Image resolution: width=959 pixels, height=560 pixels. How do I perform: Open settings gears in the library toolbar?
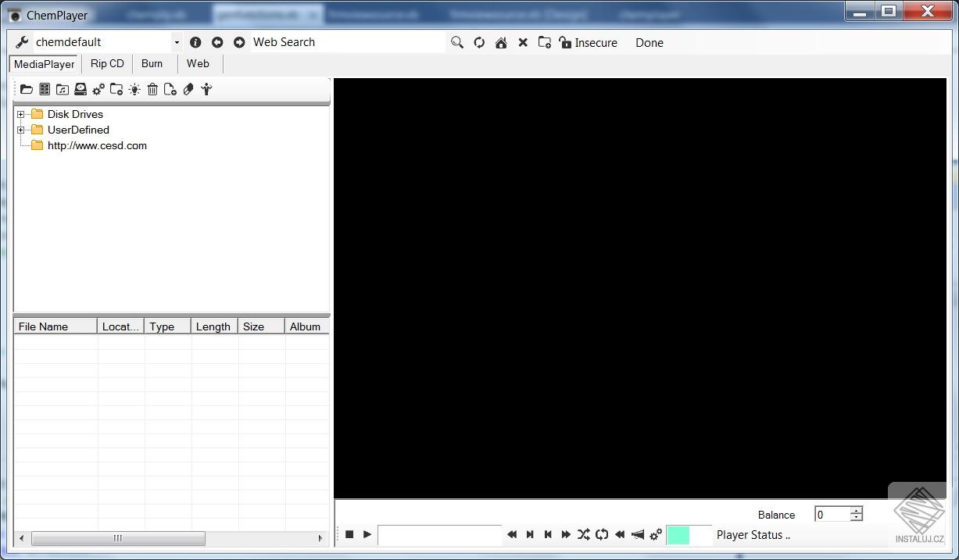pyautogui.click(x=98, y=90)
